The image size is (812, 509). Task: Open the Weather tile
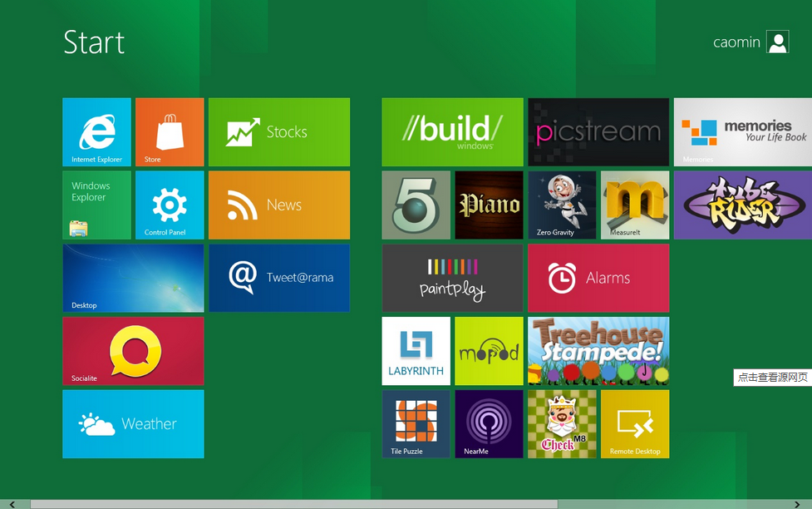pos(133,424)
